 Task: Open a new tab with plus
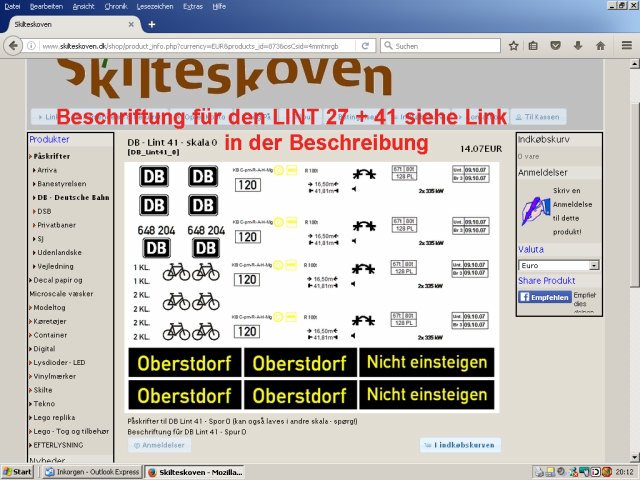coord(152,24)
